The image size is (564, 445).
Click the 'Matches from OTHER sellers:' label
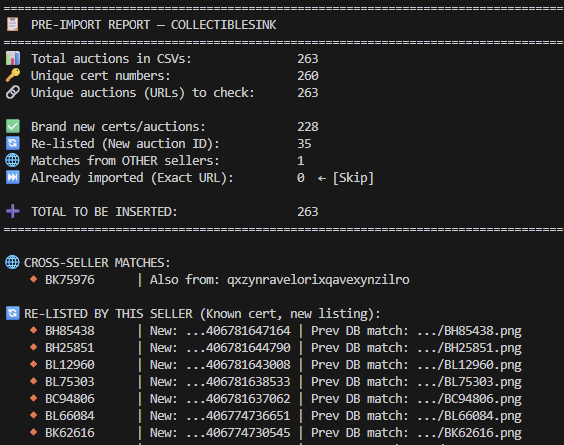click(x=125, y=160)
